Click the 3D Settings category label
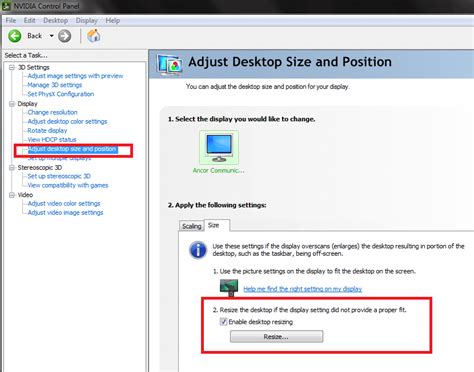The image size is (474, 372). tap(33, 67)
